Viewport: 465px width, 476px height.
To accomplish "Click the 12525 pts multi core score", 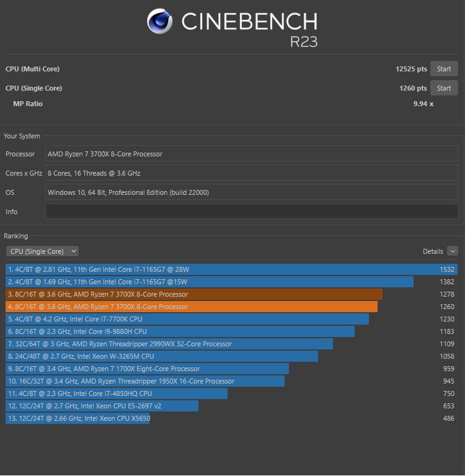I will pos(411,69).
